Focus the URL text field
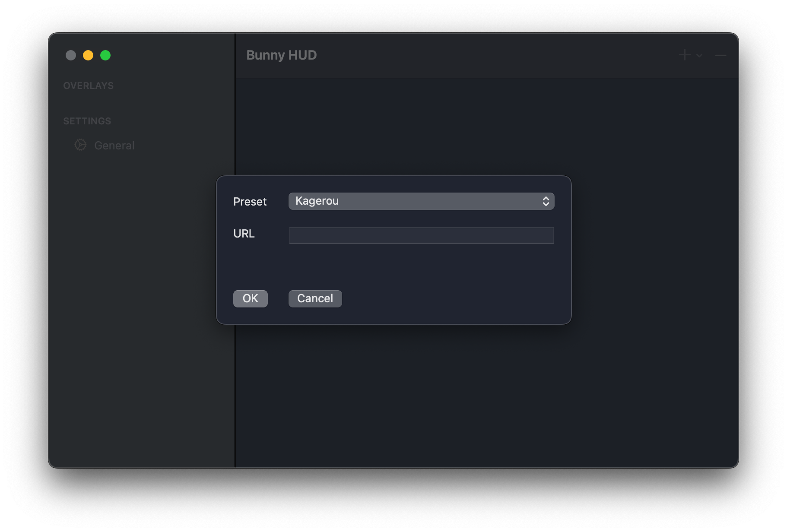 421,235
